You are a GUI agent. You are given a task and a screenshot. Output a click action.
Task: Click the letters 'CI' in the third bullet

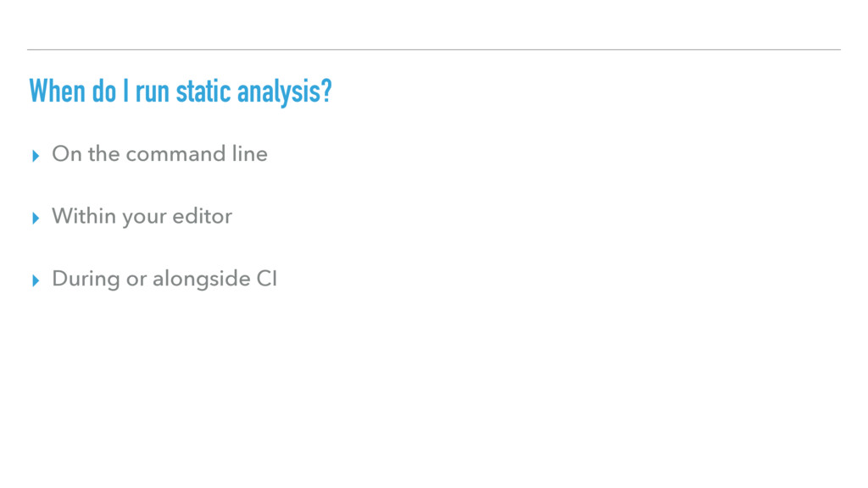[x=267, y=279]
